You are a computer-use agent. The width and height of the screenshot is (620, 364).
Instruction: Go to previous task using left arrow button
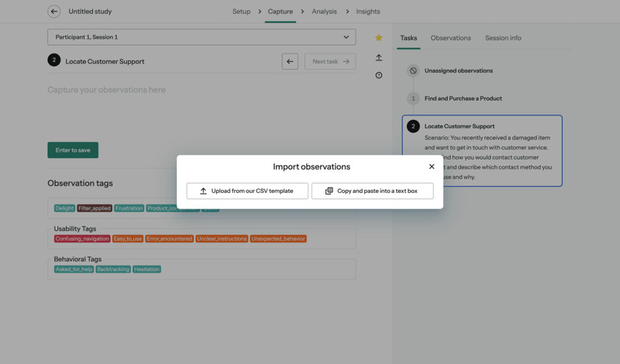tap(290, 61)
